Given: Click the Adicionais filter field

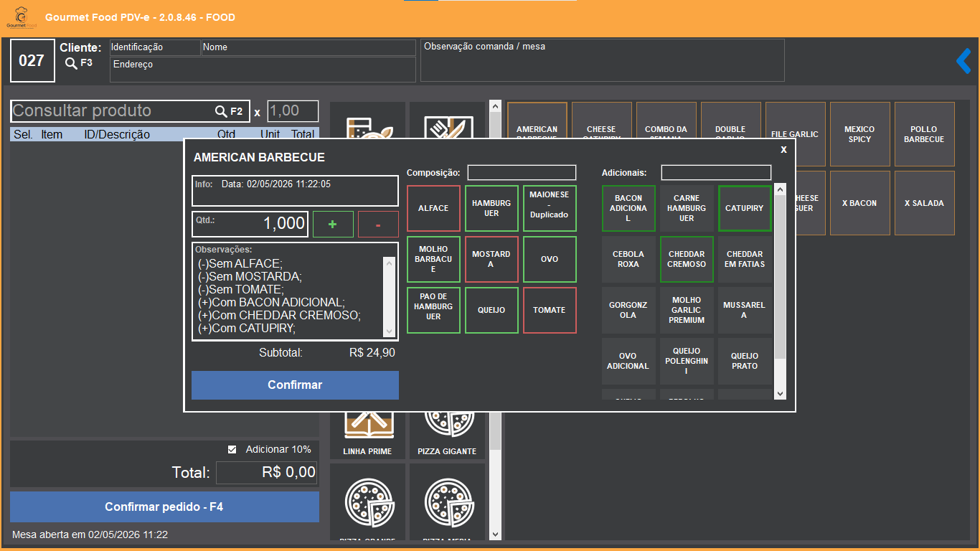Looking at the screenshot, I should (x=716, y=173).
